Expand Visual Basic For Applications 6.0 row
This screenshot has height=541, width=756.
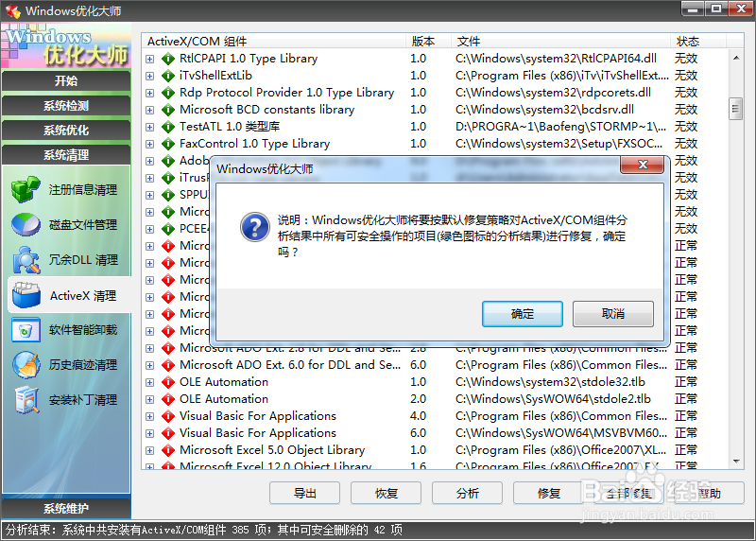[150, 433]
